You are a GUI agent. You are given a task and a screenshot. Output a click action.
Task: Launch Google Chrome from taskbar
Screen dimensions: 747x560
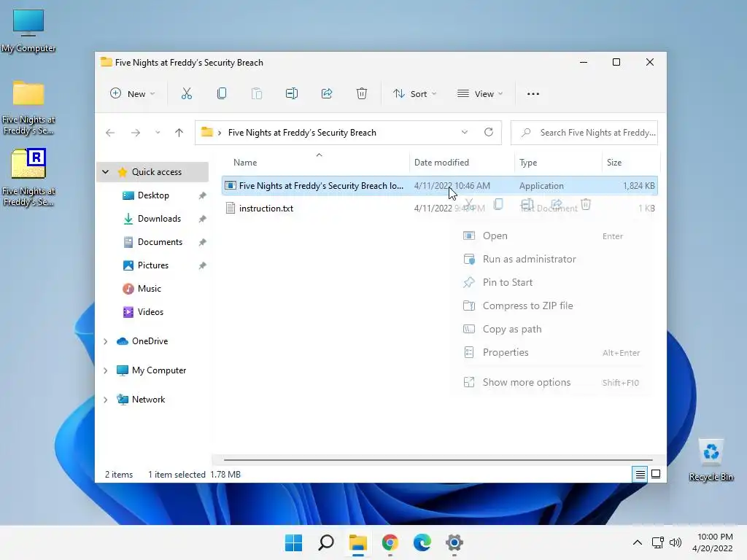point(390,542)
